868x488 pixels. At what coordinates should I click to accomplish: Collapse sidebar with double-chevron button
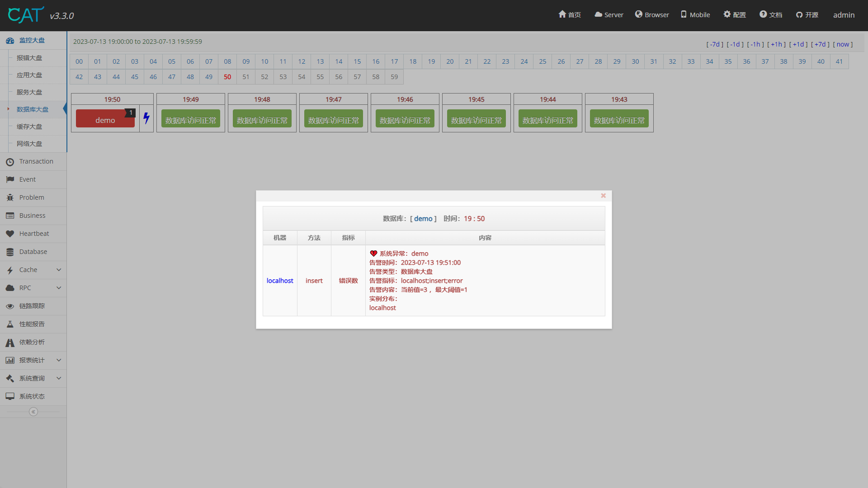33,412
